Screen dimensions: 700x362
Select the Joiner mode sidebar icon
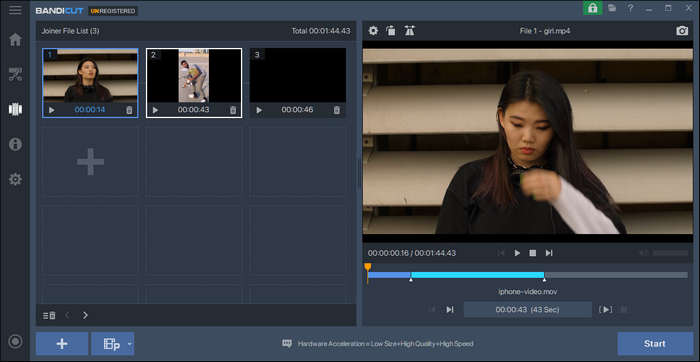point(15,109)
